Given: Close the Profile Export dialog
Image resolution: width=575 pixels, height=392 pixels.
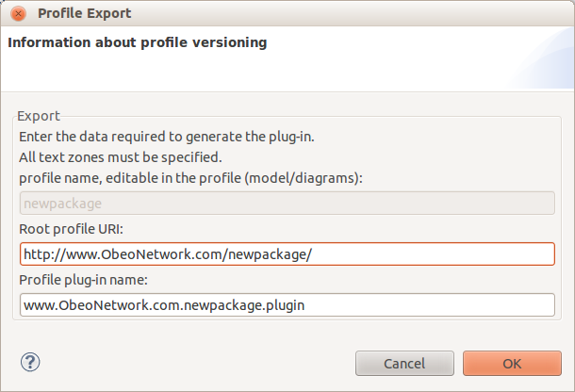Looking at the screenshot, I should coord(18,14).
